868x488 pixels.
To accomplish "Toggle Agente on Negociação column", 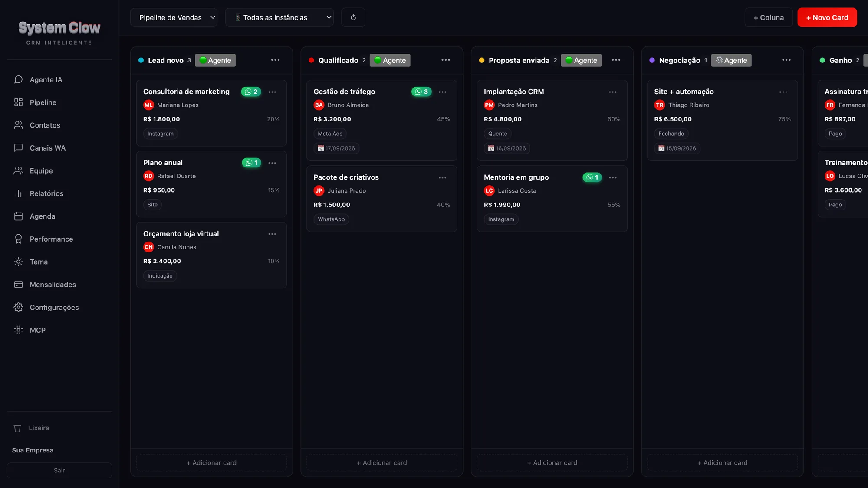I will tap(731, 60).
